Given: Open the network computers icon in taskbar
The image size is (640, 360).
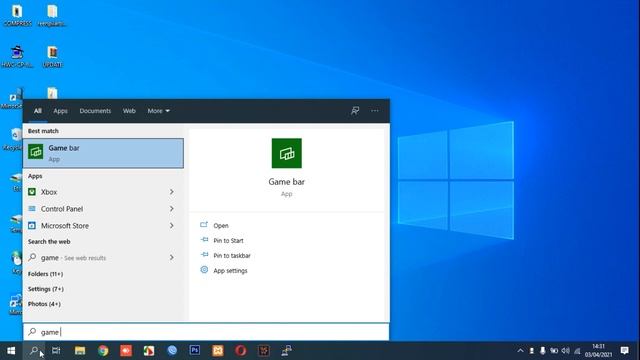Looking at the screenshot, I should pos(287,350).
